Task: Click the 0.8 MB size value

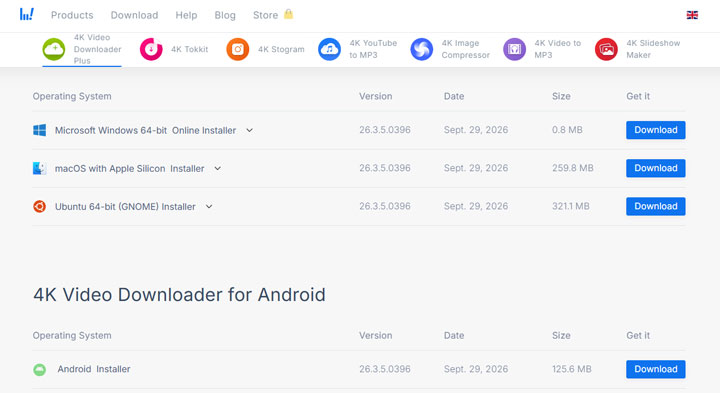Action: tap(567, 130)
